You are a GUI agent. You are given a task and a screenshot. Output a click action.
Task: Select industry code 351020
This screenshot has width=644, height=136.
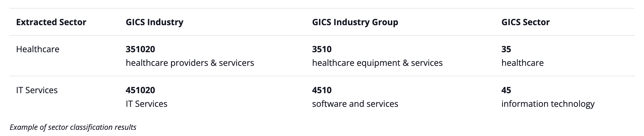pos(140,49)
